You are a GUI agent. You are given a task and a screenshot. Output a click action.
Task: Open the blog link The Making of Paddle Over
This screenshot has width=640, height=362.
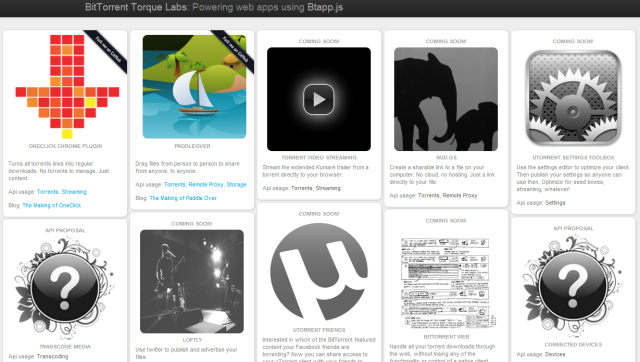tap(183, 198)
